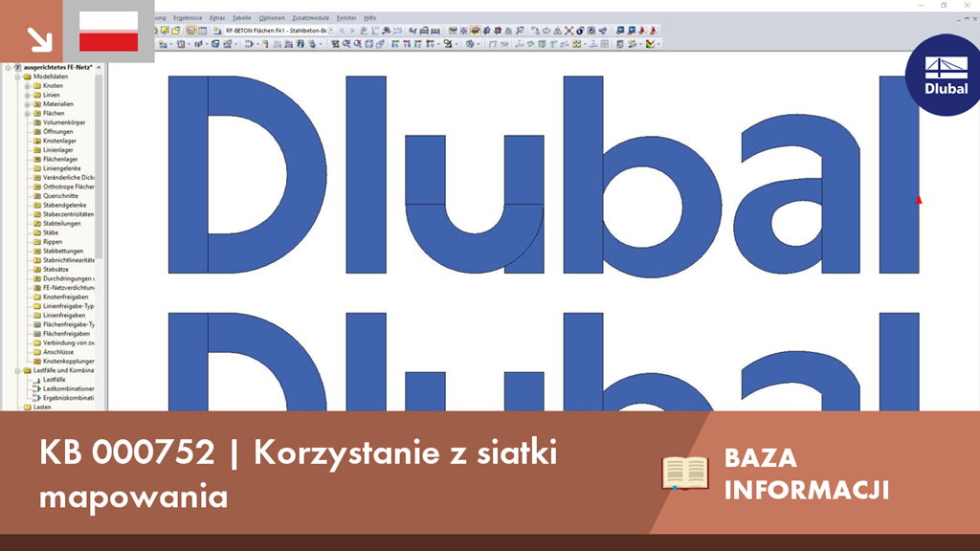980x551 pixels.
Task: Click the warning triangle toolbar icon
Action: click(x=558, y=31)
